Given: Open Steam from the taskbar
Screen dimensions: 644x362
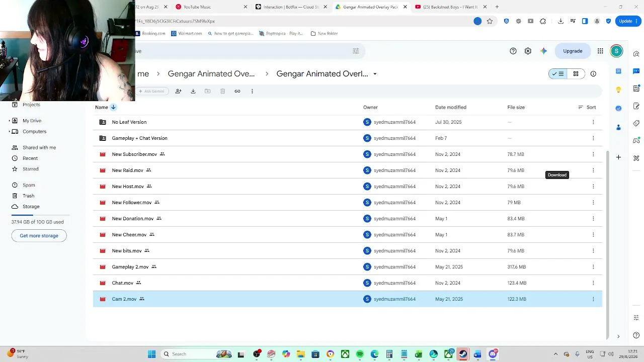Looking at the screenshot, I should (463, 354).
